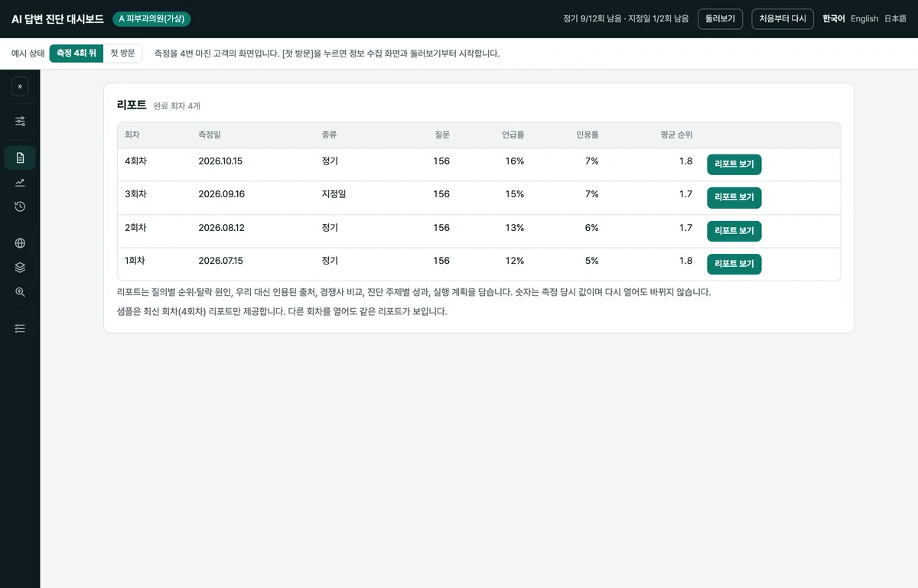Screen dimensions: 918x588
Task: Click the 회차 column header
Action: 132,135
